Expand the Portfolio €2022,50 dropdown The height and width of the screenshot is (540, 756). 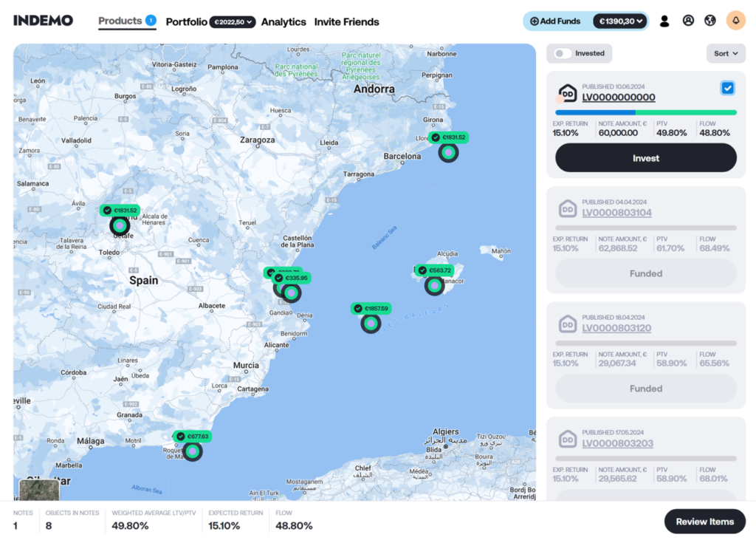pyautogui.click(x=233, y=22)
